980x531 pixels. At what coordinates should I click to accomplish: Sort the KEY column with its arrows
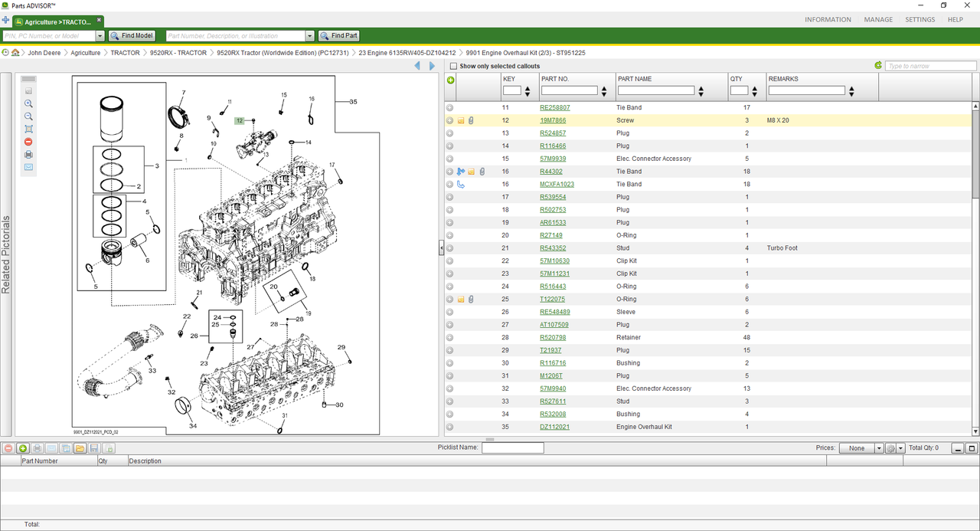point(528,92)
